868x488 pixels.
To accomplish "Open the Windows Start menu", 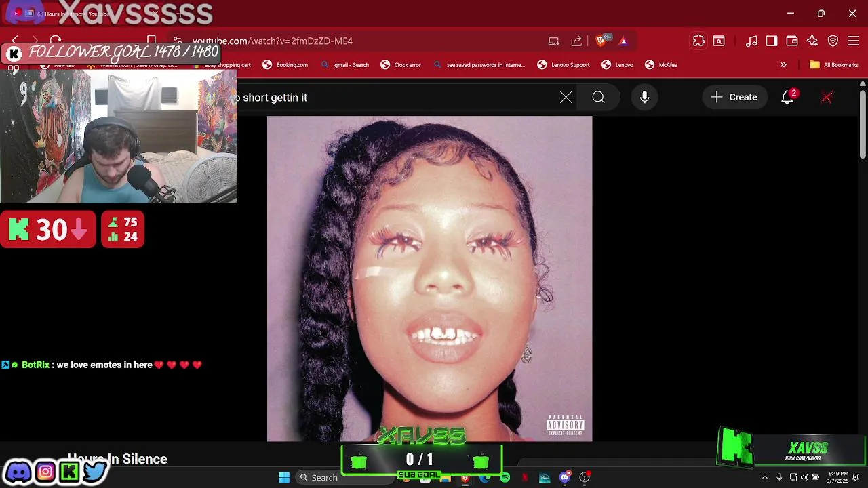I will (284, 478).
